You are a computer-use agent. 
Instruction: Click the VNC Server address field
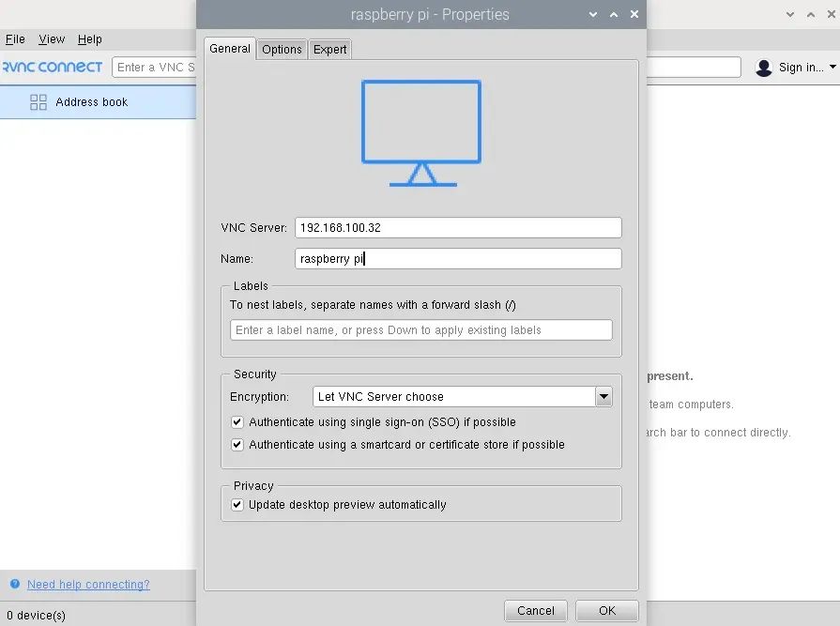[458, 227]
